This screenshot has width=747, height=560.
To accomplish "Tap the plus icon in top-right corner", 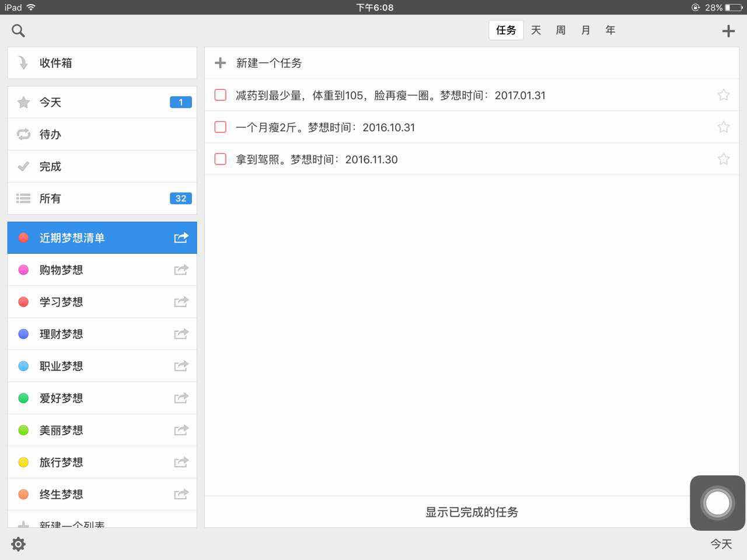I will (728, 31).
